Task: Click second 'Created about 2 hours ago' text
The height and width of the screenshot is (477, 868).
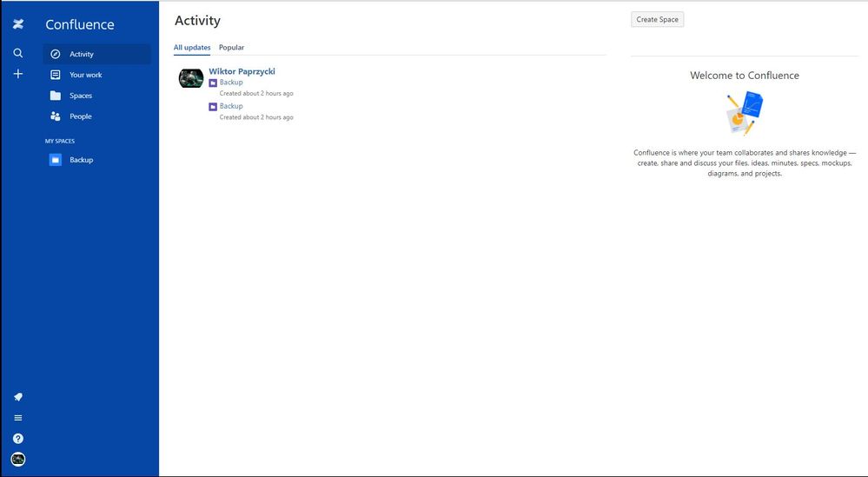Action: pos(256,117)
